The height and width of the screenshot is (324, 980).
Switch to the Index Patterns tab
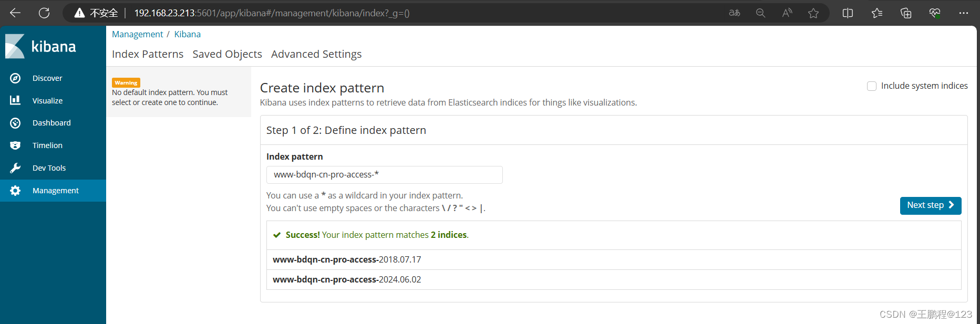click(x=148, y=54)
